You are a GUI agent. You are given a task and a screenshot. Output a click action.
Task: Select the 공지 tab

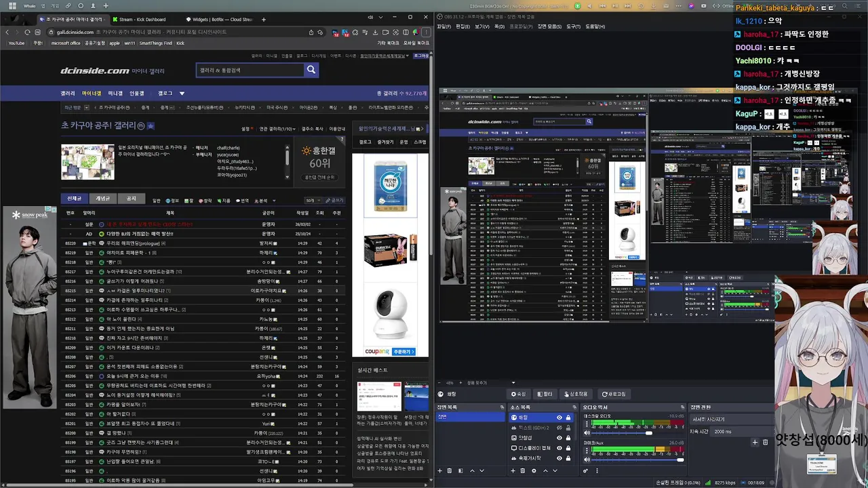[131, 199]
